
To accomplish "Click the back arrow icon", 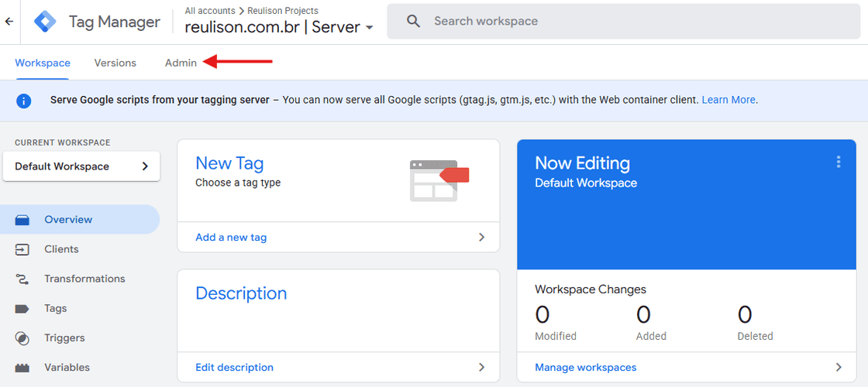I will (9, 22).
